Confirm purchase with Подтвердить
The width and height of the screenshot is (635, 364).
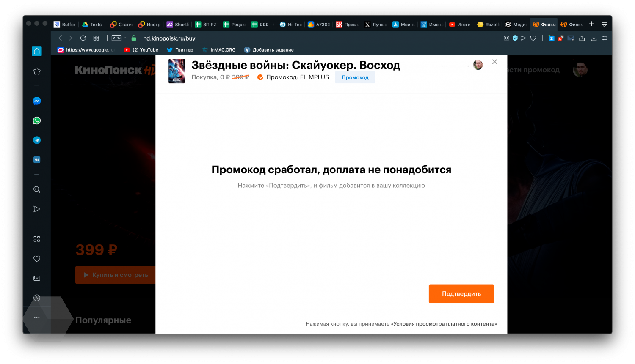[x=461, y=294]
